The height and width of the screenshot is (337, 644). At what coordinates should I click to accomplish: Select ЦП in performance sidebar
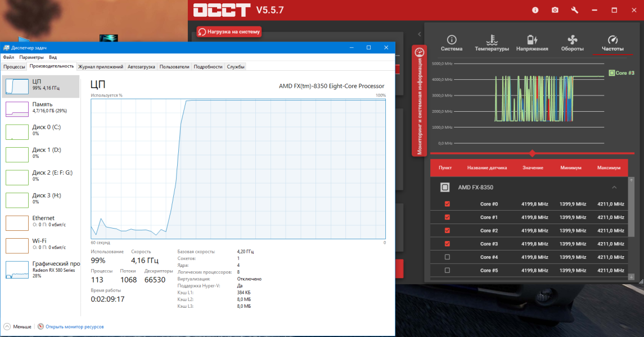pyautogui.click(x=40, y=86)
